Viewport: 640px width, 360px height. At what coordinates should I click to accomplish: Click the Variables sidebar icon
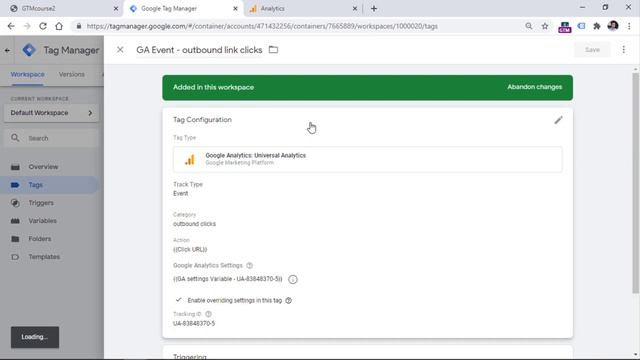pyautogui.click(x=15, y=221)
